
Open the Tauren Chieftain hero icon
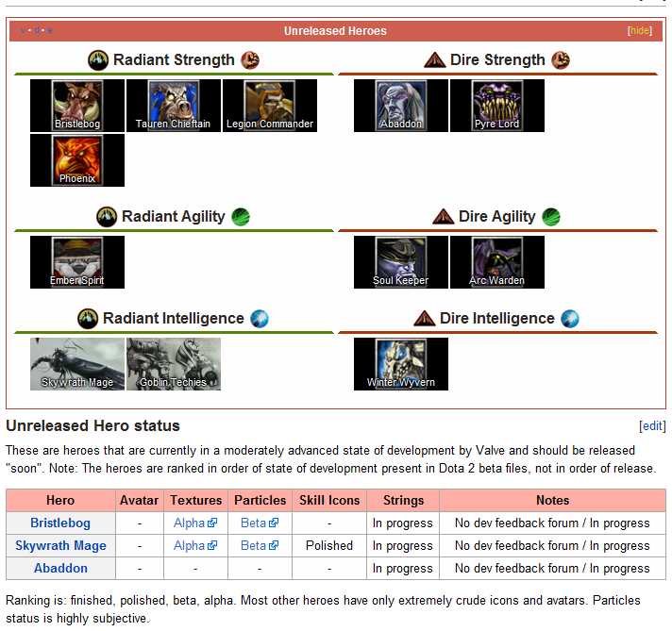[x=173, y=105]
